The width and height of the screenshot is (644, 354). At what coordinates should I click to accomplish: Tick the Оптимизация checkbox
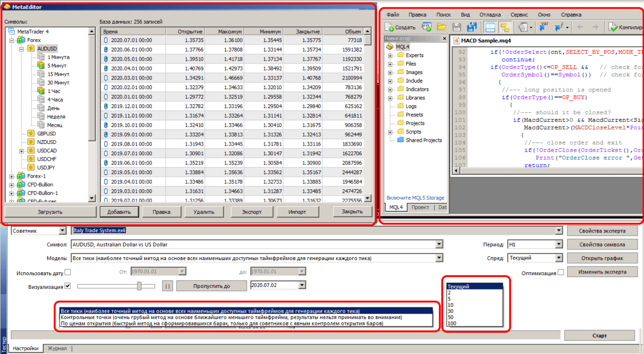(561, 273)
